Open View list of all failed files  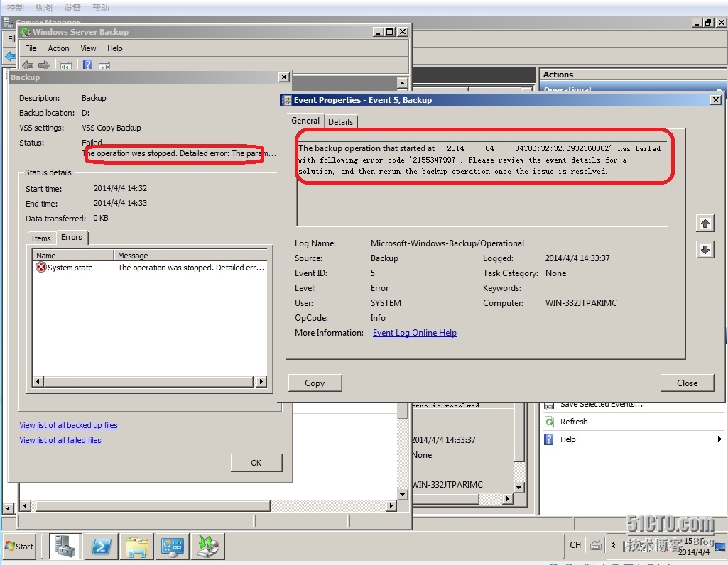coord(60,440)
